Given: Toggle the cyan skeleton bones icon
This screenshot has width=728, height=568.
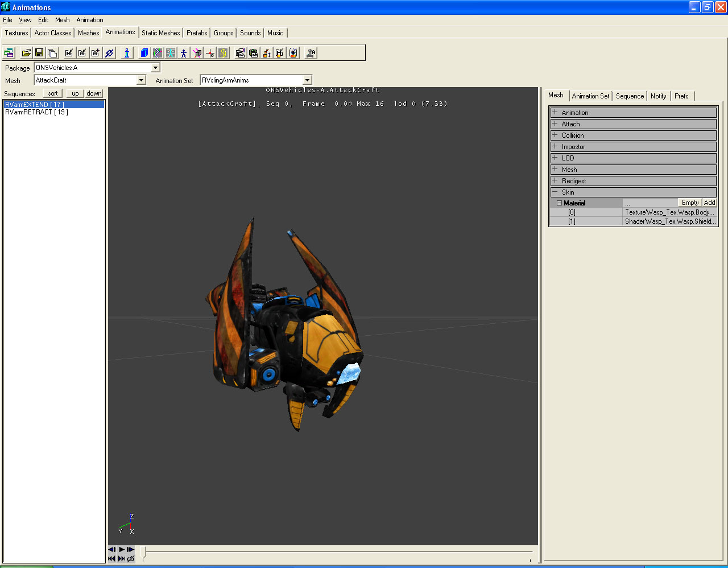Looking at the screenshot, I should (171, 53).
